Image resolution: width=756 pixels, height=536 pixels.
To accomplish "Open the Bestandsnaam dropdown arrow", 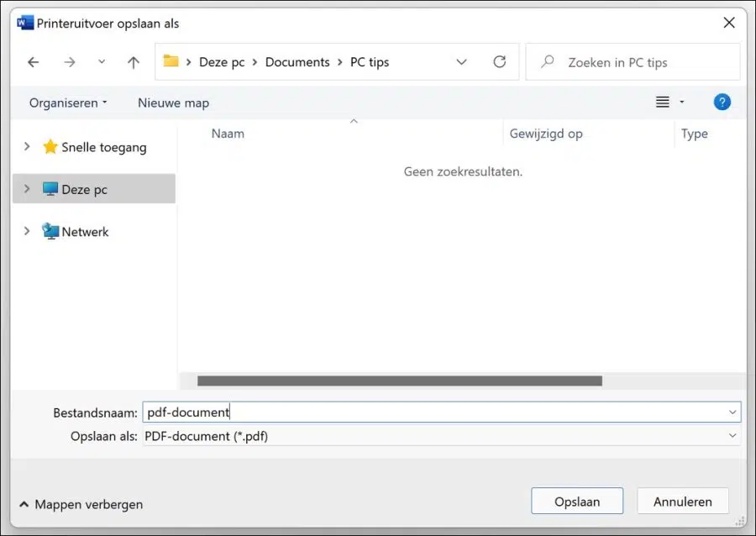I will coord(732,413).
